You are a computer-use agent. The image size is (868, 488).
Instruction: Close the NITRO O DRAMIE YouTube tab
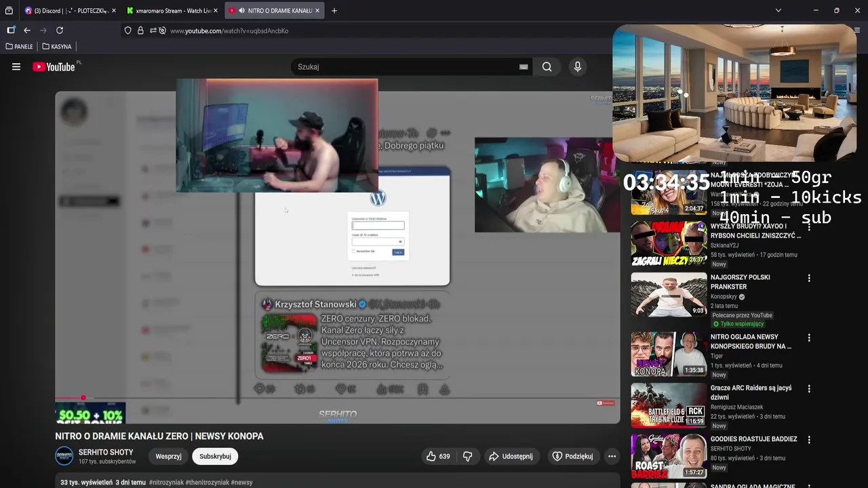317,11
